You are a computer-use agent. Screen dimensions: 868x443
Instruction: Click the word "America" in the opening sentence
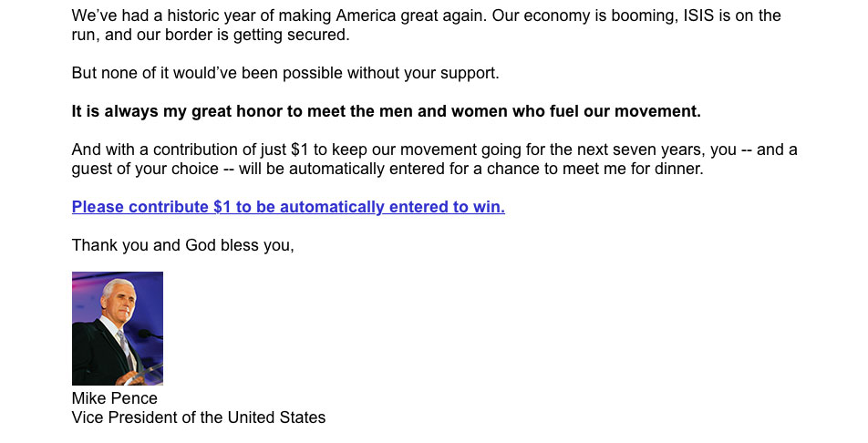pyautogui.click(x=366, y=15)
